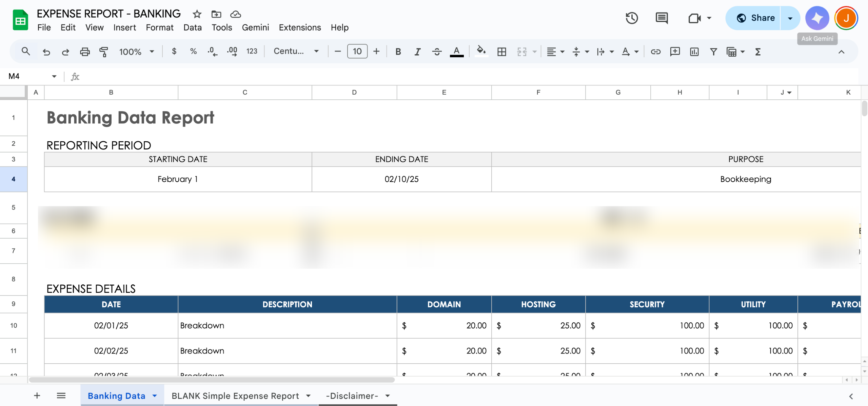Click the Name Box showing M4
Image resolution: width=868 pixels, height=406 pixels.
pos(27,76)
